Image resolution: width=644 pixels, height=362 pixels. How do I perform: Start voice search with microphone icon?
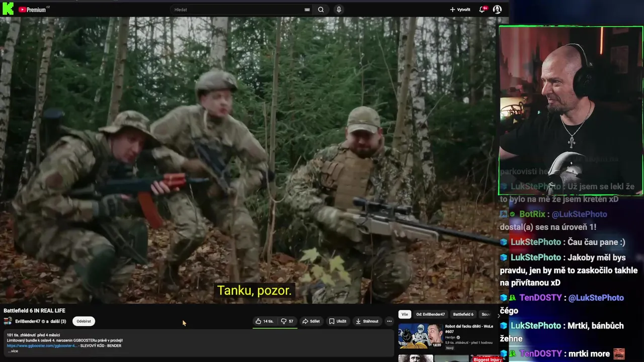tap(339, 10)
